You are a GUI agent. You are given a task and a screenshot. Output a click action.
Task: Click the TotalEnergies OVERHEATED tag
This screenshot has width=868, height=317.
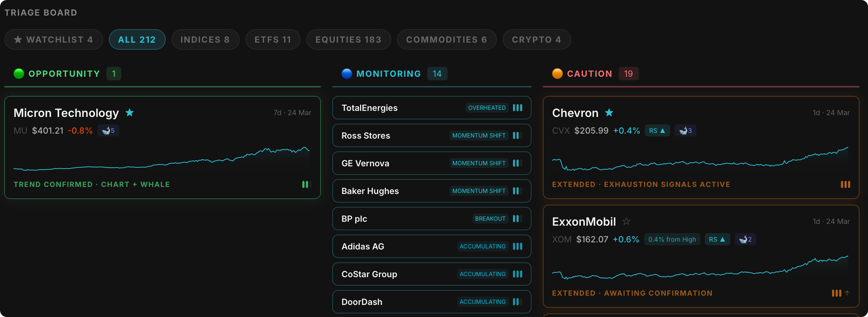[x=487, y=108]
